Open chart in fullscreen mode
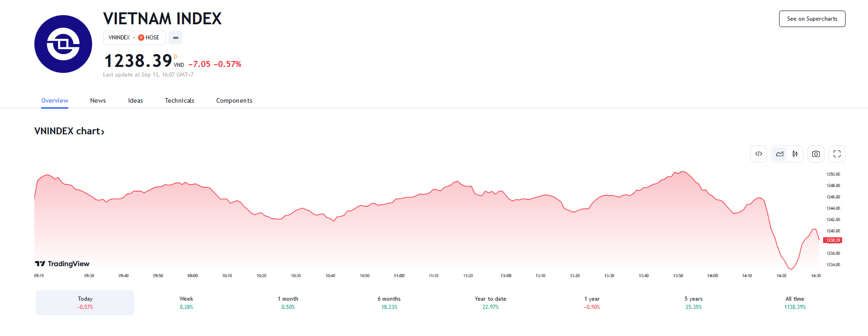The image size is (868, 336). coord(837,154)
